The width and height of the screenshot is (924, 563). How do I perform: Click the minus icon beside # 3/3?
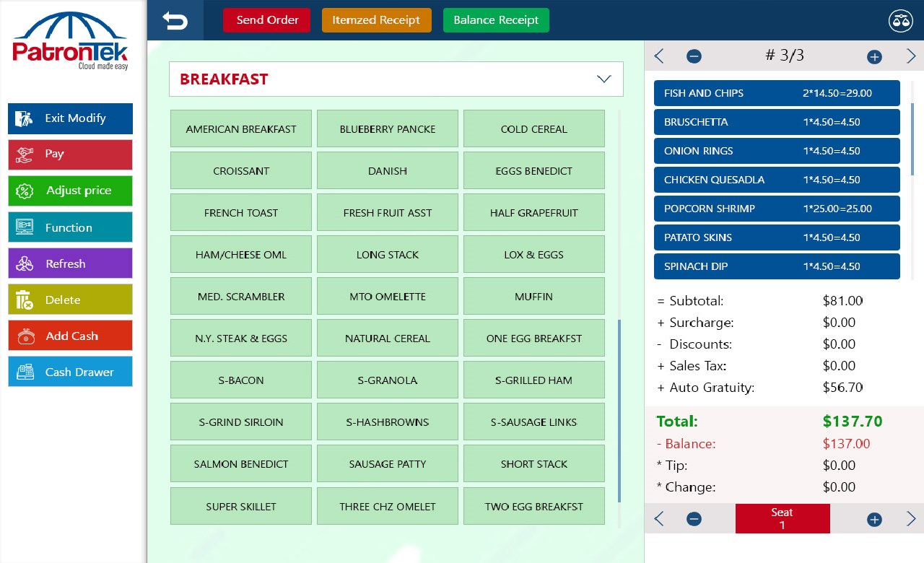tap(694, 56)
